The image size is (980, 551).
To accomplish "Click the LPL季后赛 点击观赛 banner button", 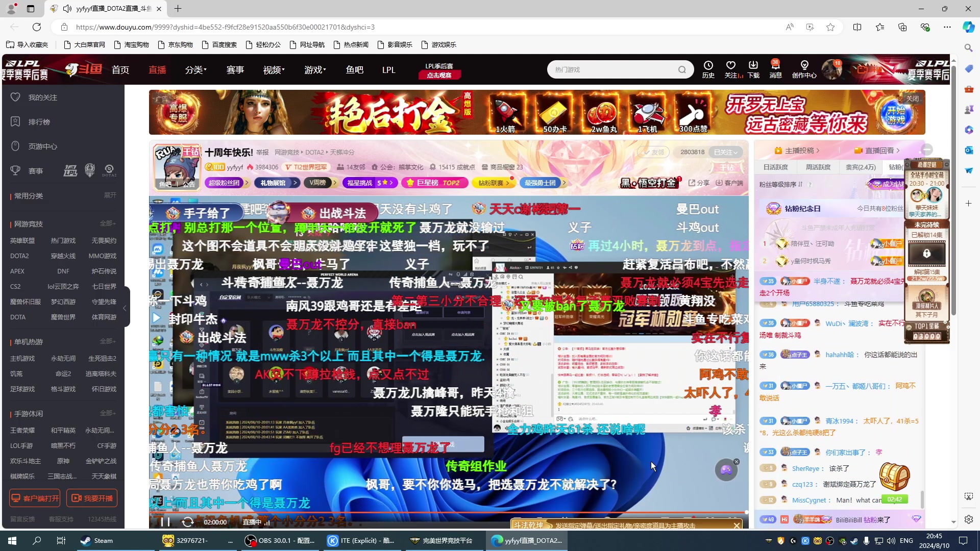I will point(439,70).
